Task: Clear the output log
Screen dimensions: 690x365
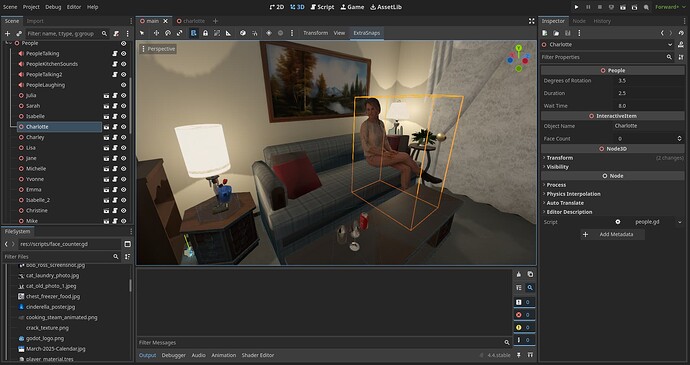Action: [x=519, y=274]
